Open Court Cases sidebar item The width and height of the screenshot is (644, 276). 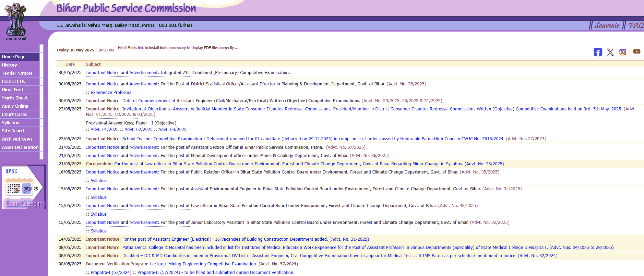tap(20, 115)
